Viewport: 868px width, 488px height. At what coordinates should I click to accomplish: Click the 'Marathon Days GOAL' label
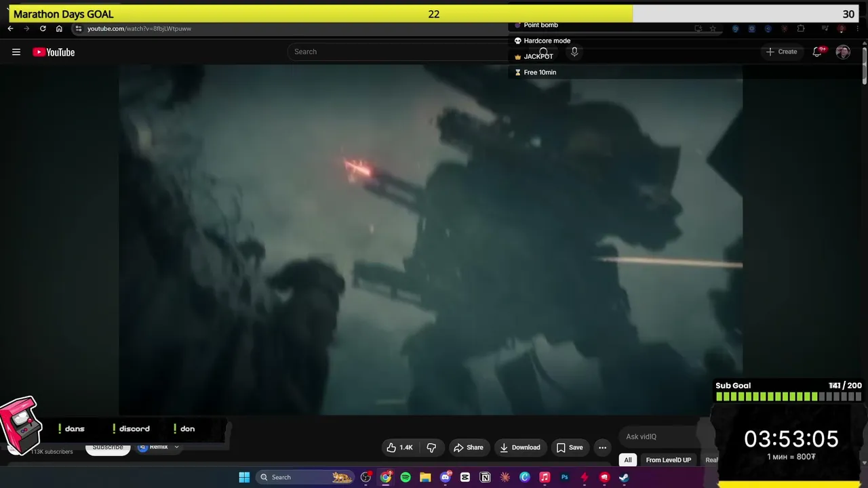point(64,14)
